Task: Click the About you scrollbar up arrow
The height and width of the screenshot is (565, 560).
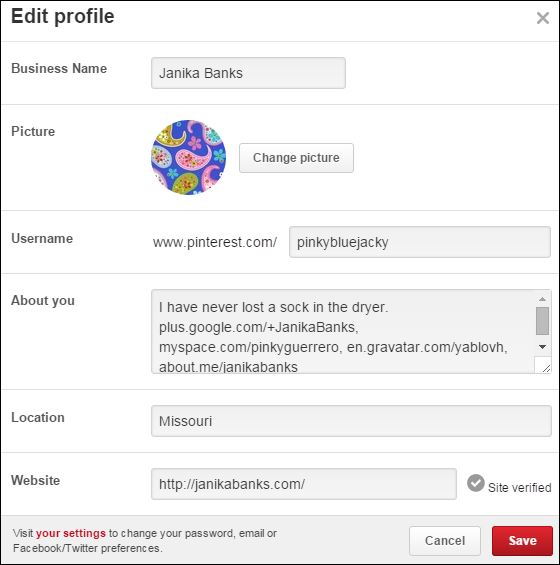Action: pos(542,299)
